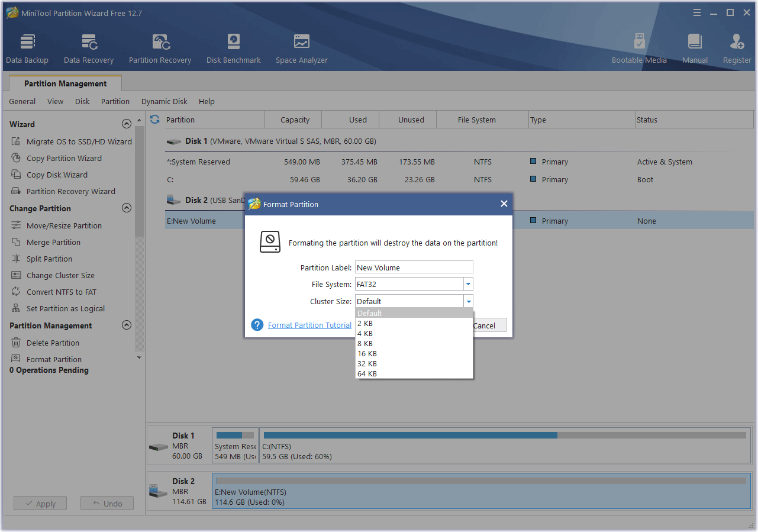This screenshot has width=758, height=532.
Task: Close the Format Partition dialog
Action: point(504,204)
